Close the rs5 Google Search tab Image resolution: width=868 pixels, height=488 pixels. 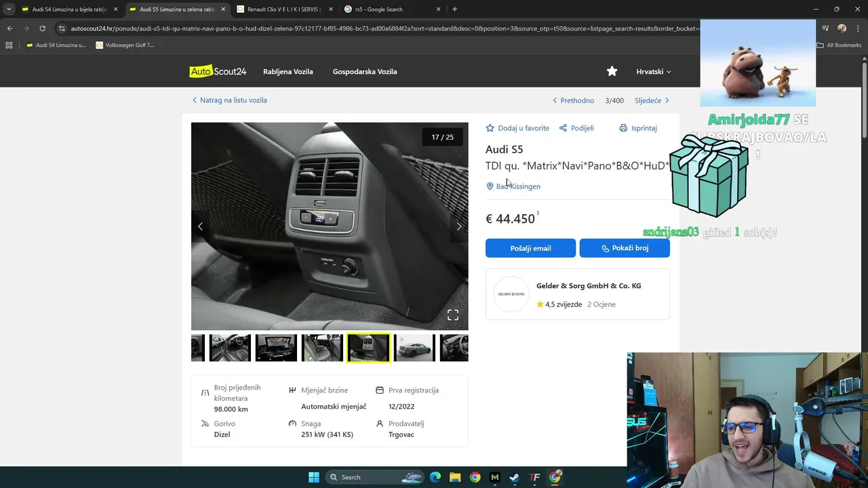pyautogui.click(x=439, y=9)
